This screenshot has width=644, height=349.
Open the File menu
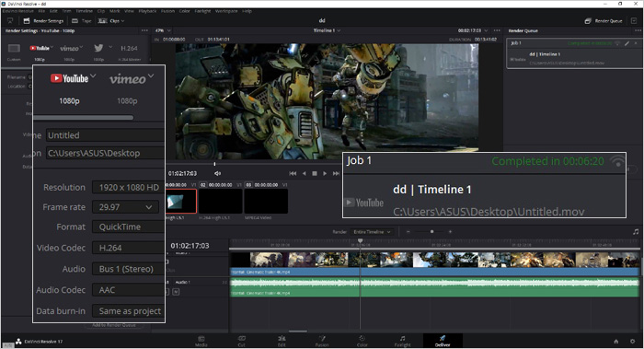[x=42, y=11]
